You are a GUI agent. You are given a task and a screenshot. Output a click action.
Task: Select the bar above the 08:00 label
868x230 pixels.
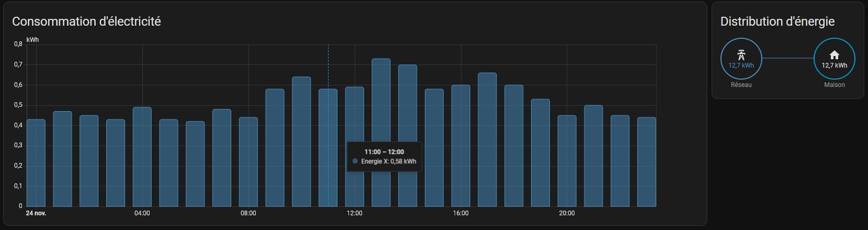[248, 161]
